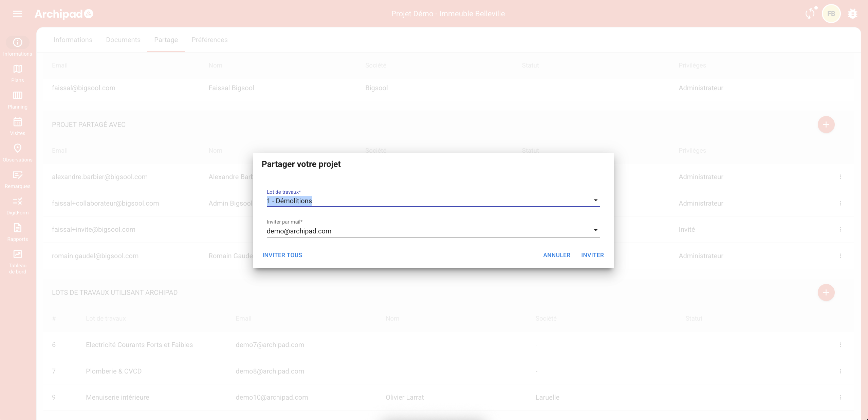Click the FB user avatar
Viewport: 868px width, 420px height.
(831, 14)
